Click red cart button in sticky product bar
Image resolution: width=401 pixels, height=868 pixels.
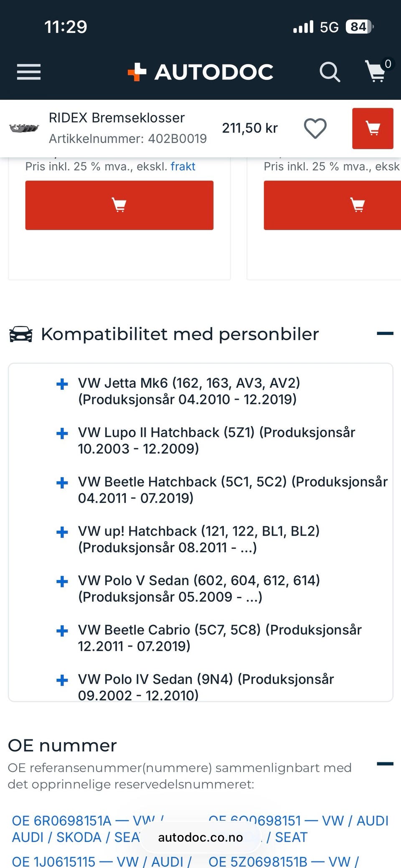click(x=372, y=128)
